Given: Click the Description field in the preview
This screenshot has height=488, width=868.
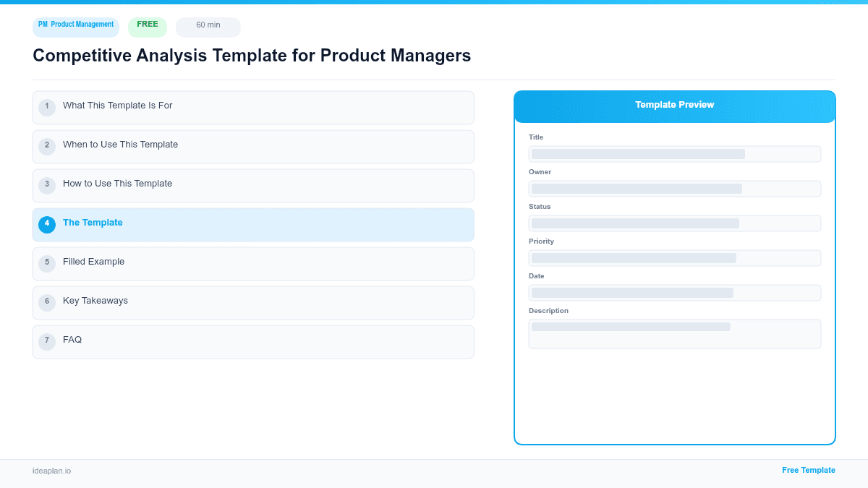Looking at the screenshot, I should pyautogui.click(x=674, y=333).
